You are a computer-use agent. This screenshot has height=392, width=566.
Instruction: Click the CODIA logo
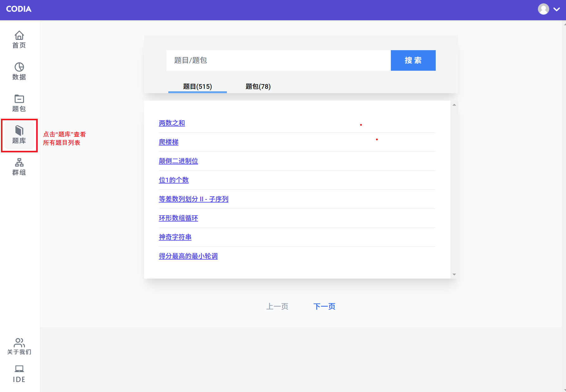click(19, 9)
